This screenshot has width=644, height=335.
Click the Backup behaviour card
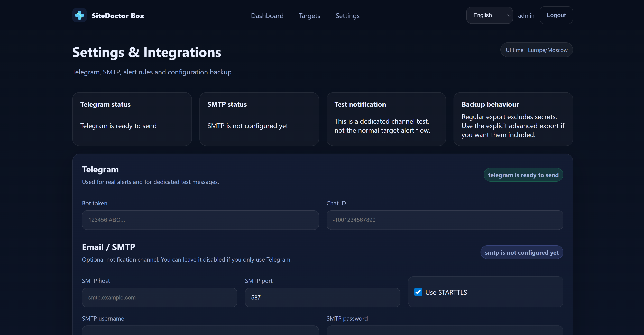point(513,119)
